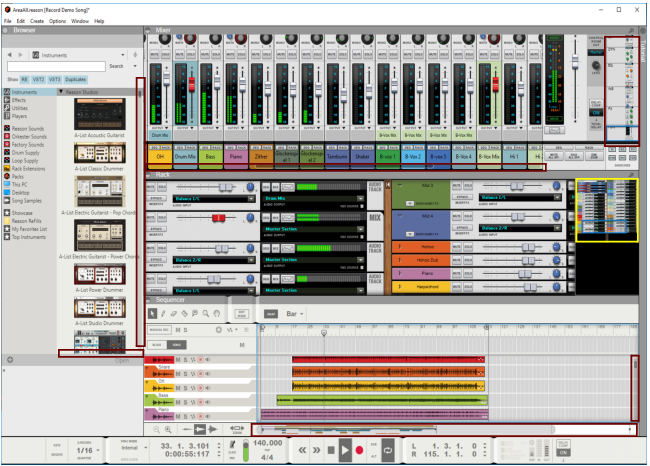Screen dimensions: 650x466
Task: Open the Drum Mix audio output dropdown
Action: [x=360, y=199]
